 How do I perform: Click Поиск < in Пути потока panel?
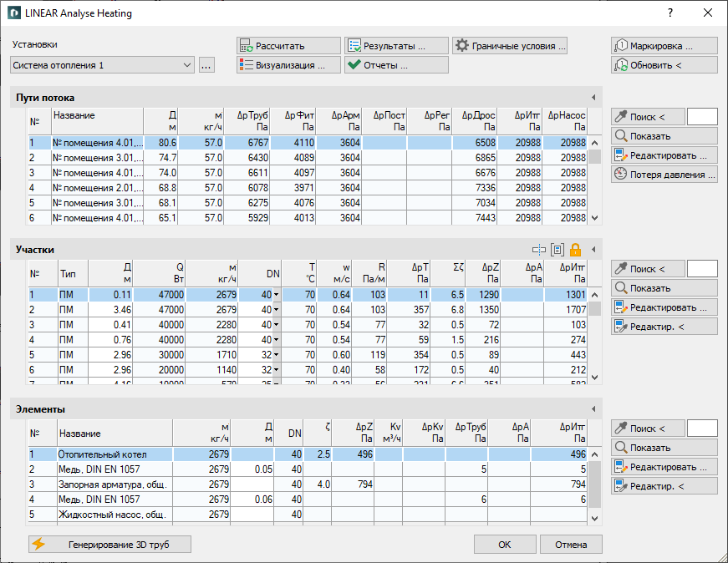coord(648,117)
